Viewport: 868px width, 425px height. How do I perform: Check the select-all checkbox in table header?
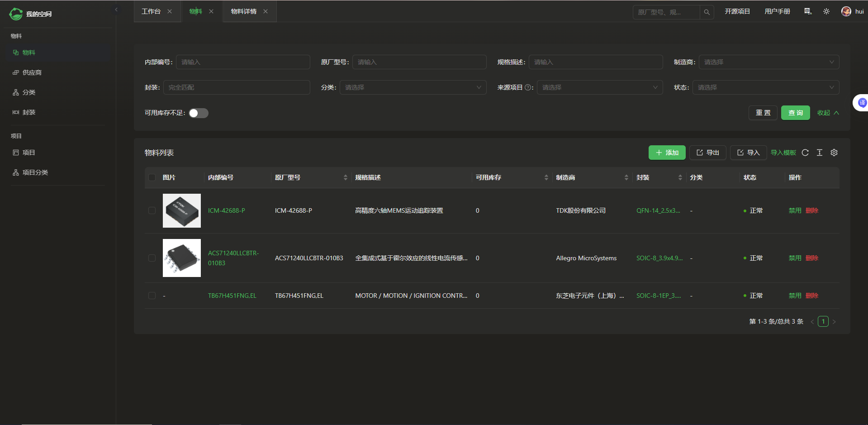(152, 177)
